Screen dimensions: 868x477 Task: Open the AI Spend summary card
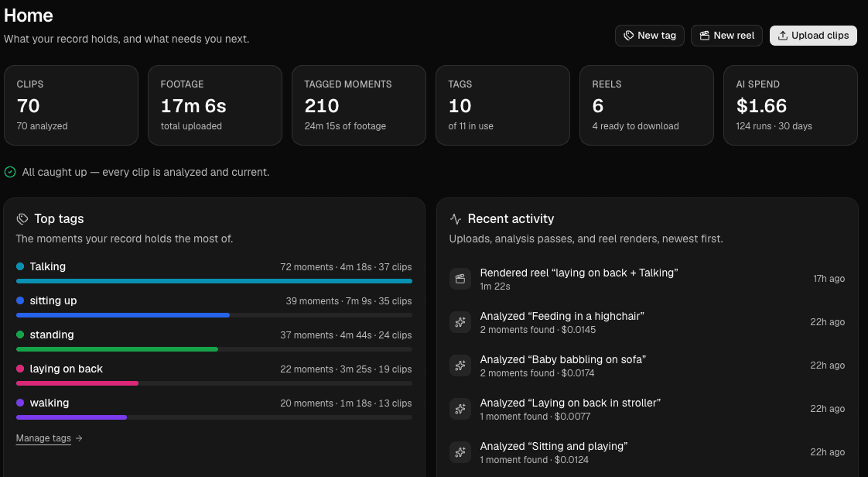[791, 105]
